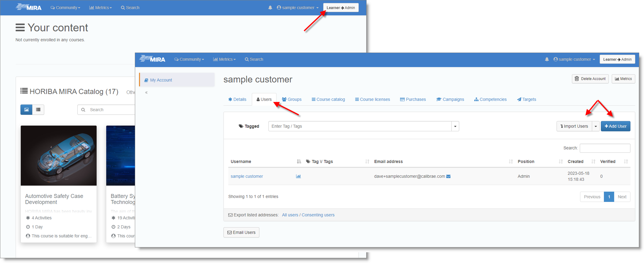Click the notification bell in foreground window

tap(547, 59)
